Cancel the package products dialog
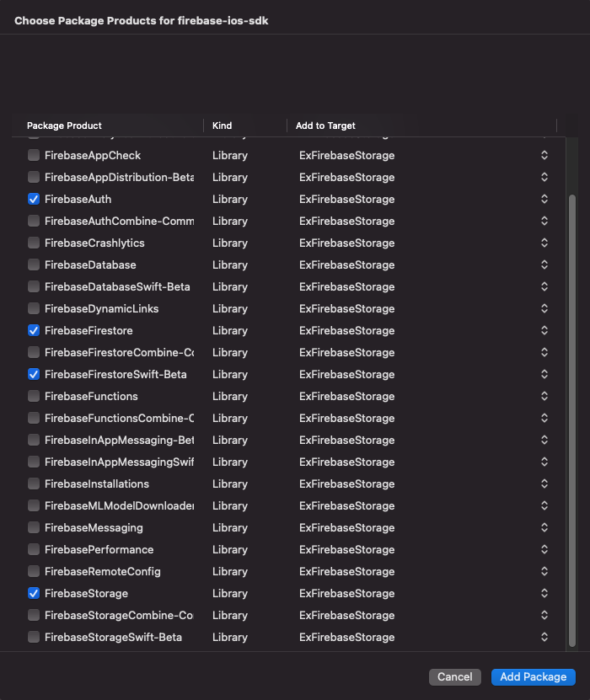 (454, 676)
